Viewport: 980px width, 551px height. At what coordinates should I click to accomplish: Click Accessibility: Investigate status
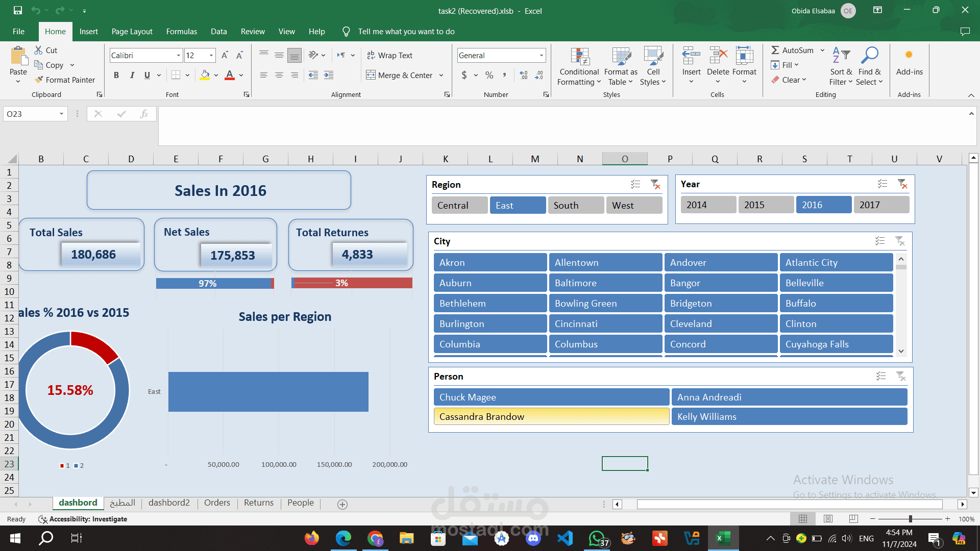click(83, 519)
